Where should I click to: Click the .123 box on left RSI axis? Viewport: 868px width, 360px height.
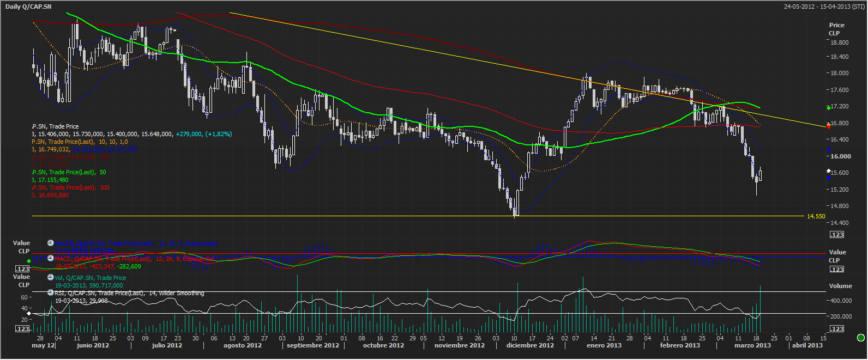(x=22, y=329)
